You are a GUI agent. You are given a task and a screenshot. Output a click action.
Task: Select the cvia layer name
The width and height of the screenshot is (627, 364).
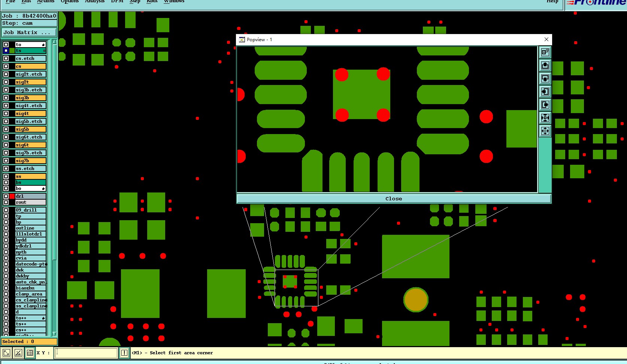coord(30,258)
